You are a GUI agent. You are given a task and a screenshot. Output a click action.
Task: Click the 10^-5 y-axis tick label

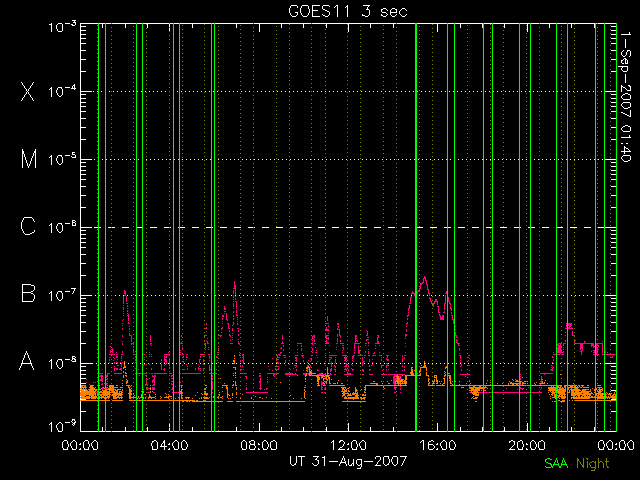point(62,159)
